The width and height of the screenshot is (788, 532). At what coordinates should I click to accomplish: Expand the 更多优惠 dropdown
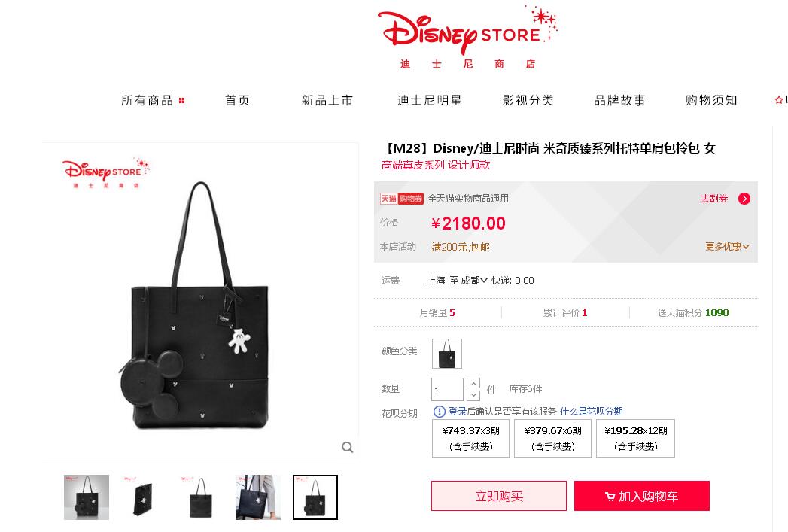coord(727,247)
